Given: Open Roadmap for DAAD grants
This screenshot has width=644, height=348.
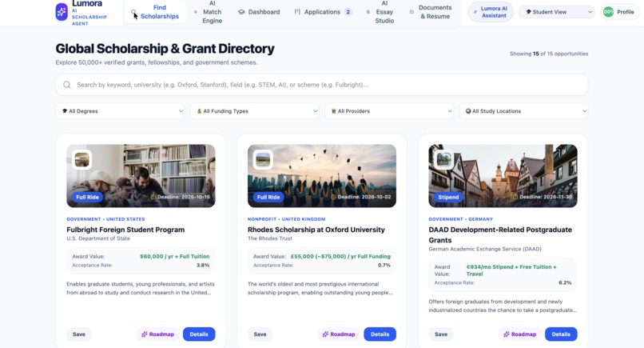Looking at the screenshot, I should pos(520,334).
